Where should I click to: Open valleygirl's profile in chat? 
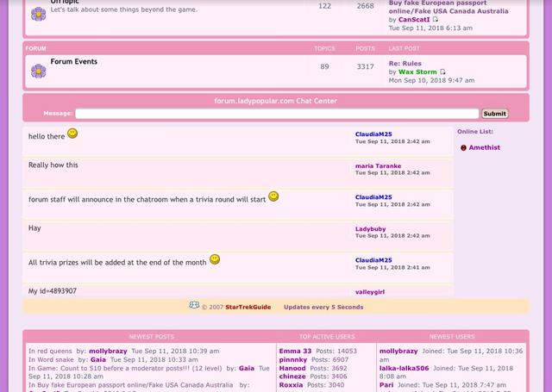point(370,291)
